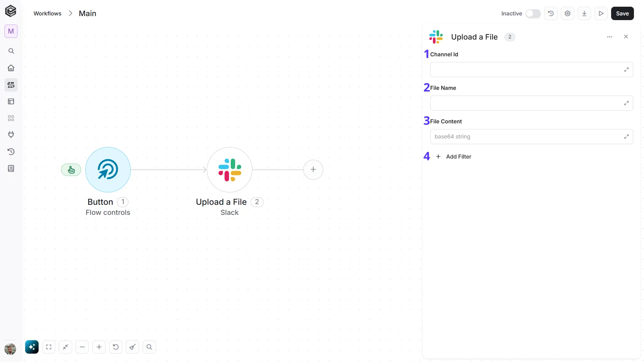
Task: Click the Slack logo in the panel header
Action: coord(436,37)
